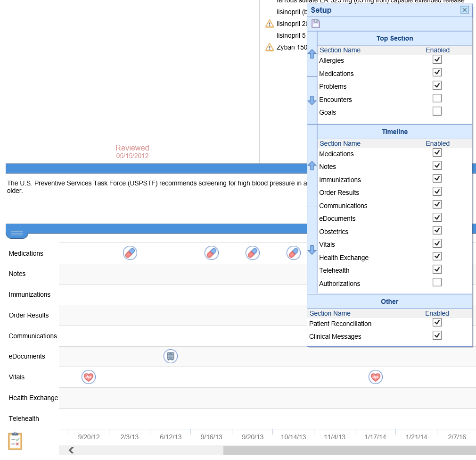
Task: Uncheck Medications in Timeline section
Action: (437, 153)
